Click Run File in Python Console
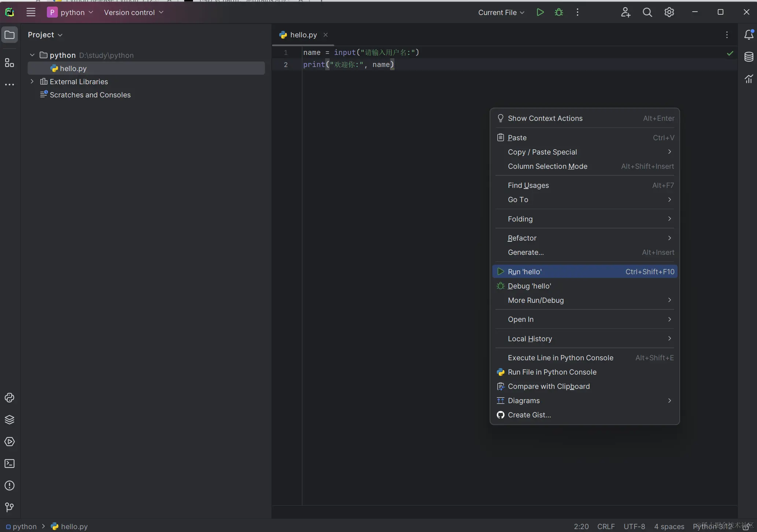Image resolution: width=757 pixels, height=532 pixels. tap(552, 372)
